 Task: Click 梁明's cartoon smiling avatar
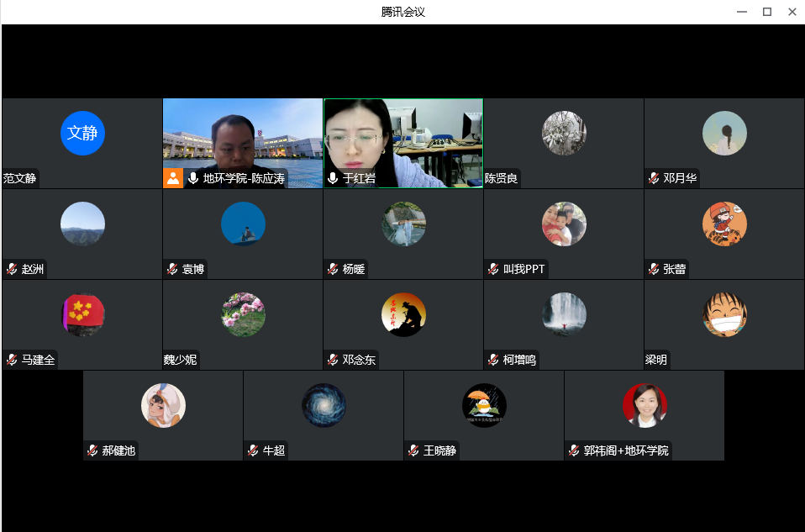coord(724,314)
